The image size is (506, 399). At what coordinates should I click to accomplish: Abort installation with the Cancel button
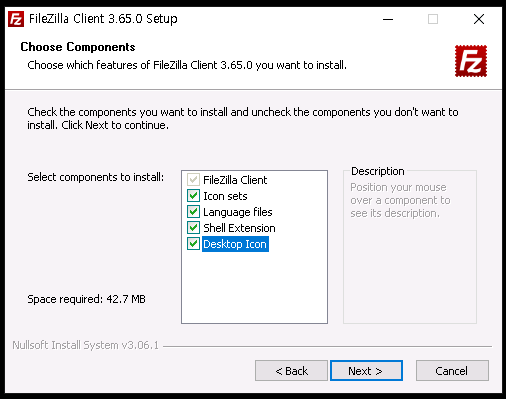pyautogui.click(x=452, y=371)
